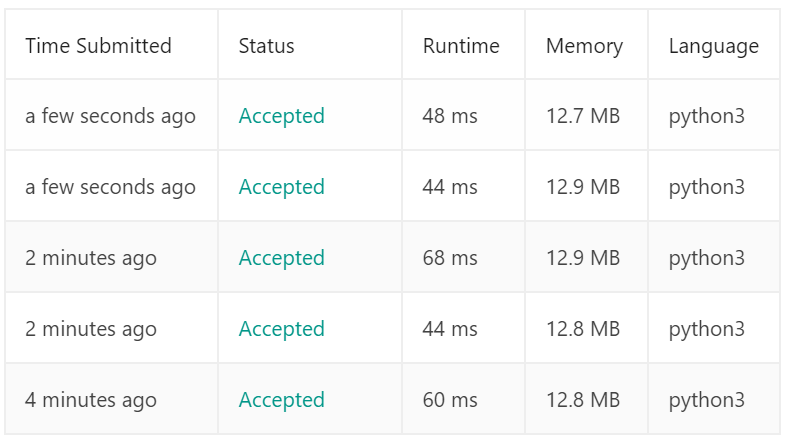Click the Language column header
Screen dimensions: 790x435
point(713,46)
